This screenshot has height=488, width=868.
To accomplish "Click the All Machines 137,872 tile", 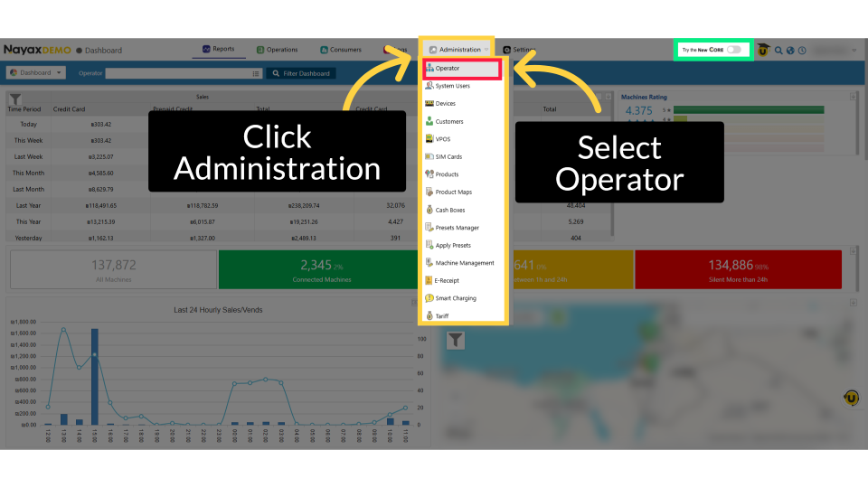I will coord(114,269).
